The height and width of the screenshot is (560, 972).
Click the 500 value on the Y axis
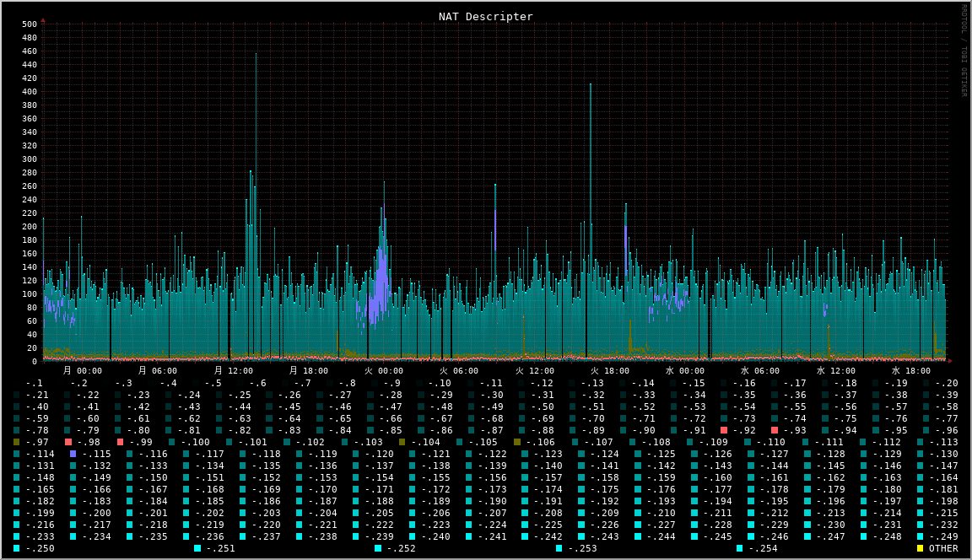click(30, 24)
